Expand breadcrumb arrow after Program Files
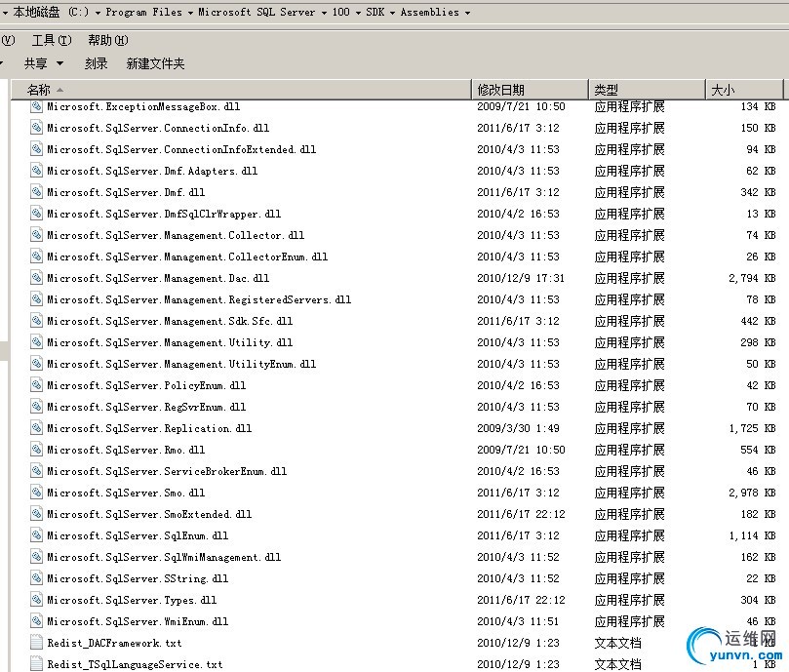Viewport: 789px width, 672px height. point(190,13)
